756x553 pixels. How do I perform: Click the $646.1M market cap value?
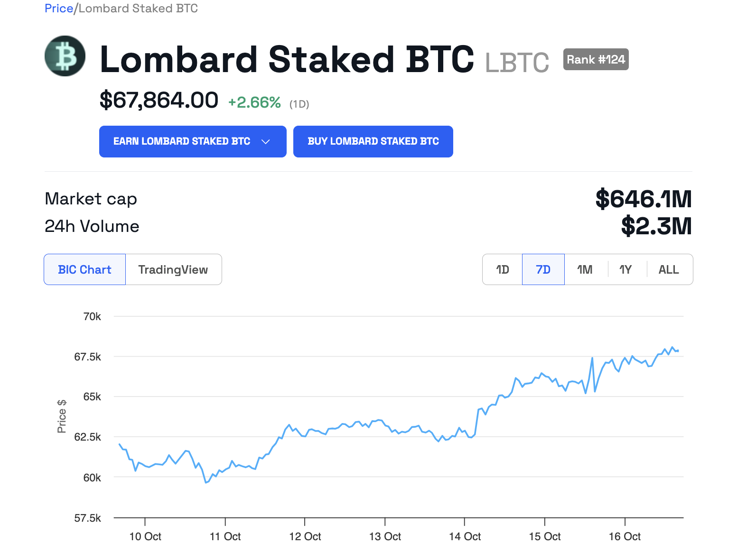pyautogui.click(x=644, y=199)
